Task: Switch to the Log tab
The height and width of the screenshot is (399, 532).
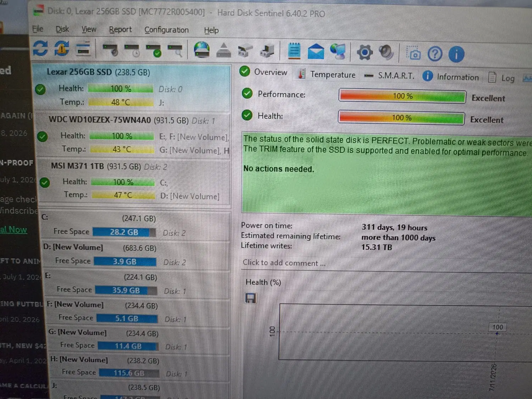Action: [501, 78]
